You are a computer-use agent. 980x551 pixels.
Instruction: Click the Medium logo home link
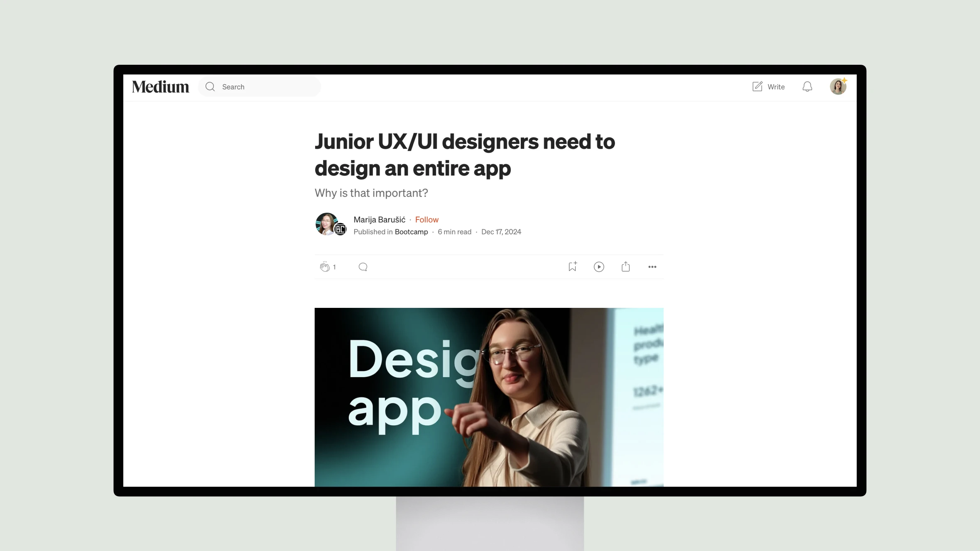(x=160, y=86)
